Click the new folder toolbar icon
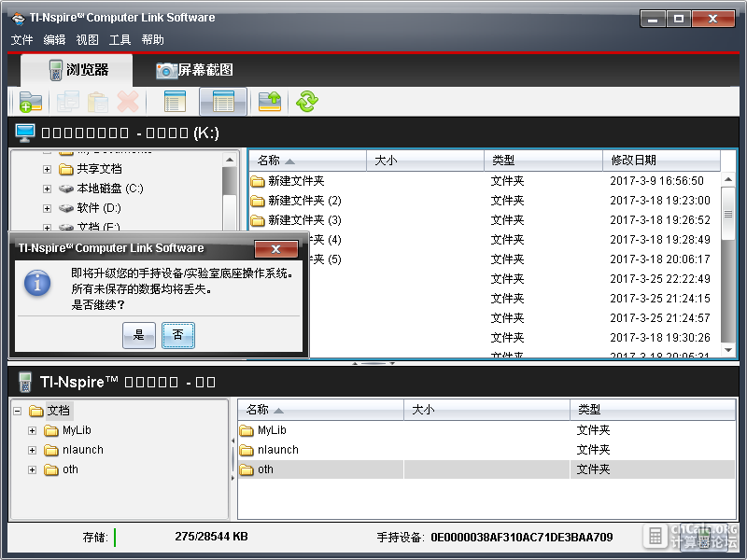The width and height of the screenshot is (747, 560). point(31,102)
